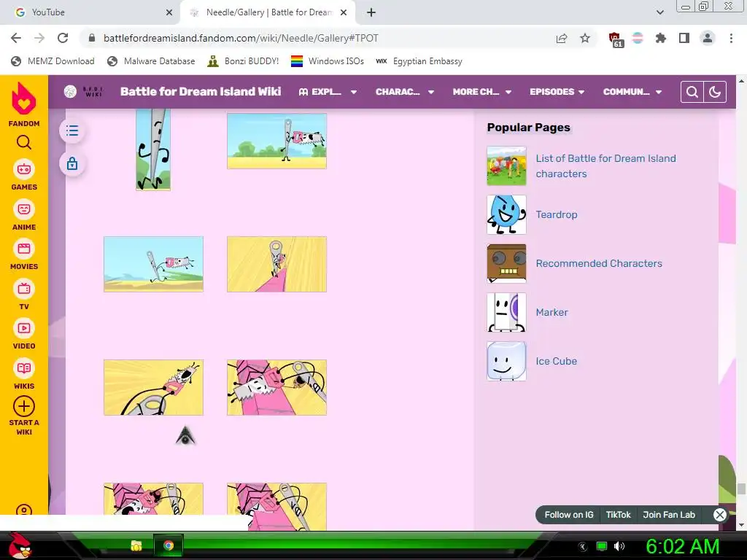Viewport: 747px width, 560px height.
Task: Click Battle for Dream Island Wiki title
Action: pyautogui.click(x=201, y=91)
